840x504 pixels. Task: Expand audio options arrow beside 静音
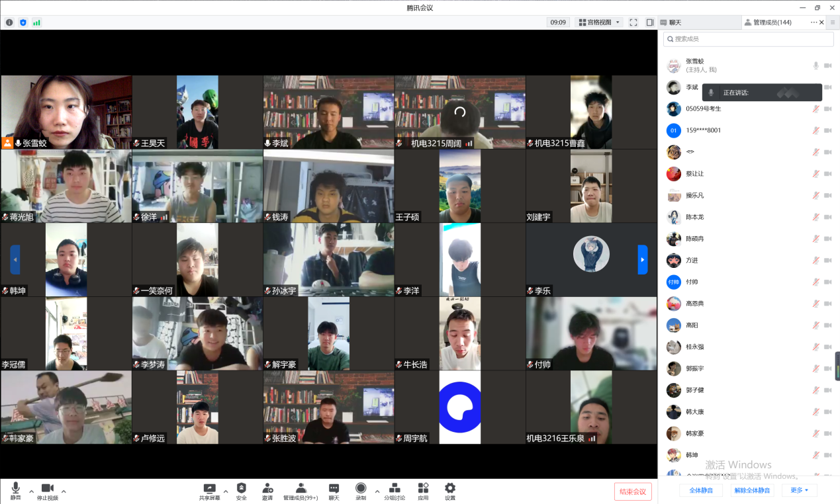[31, 491]
